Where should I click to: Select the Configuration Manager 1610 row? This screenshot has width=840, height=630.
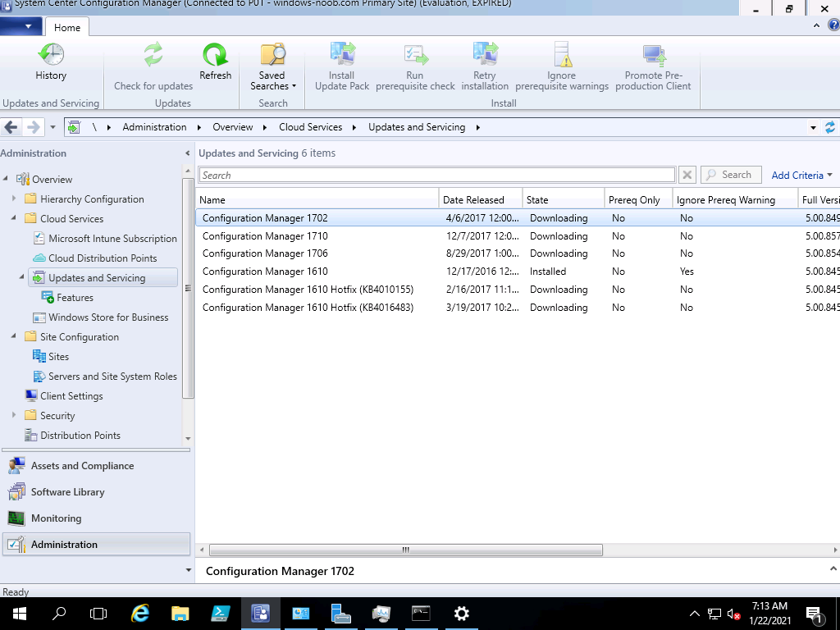coord(518,271)
